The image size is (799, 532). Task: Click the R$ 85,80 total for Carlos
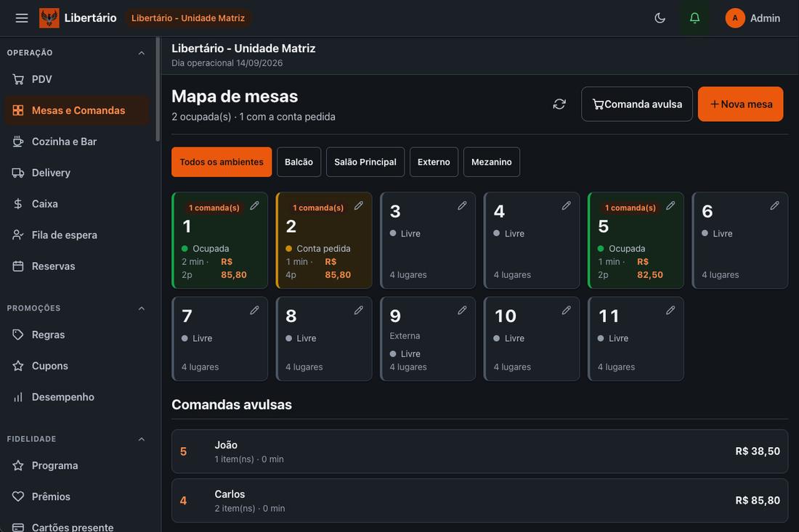[757, 501]
